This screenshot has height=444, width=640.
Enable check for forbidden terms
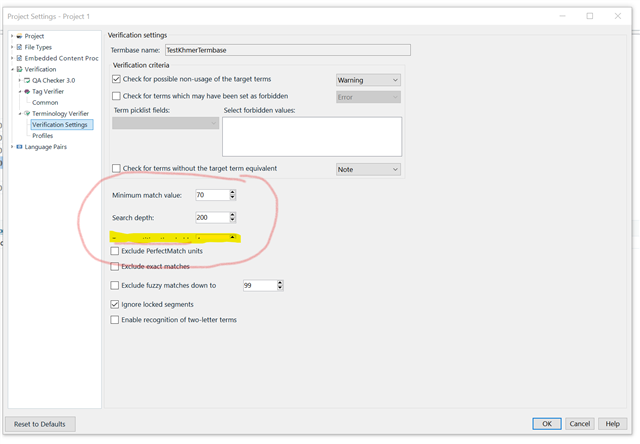(116, 96)
